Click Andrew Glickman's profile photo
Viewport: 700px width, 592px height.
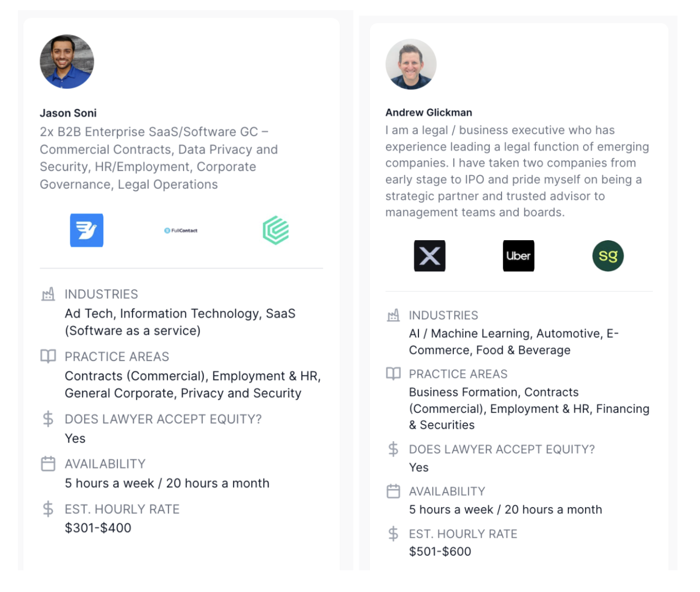[x=411, y=64]
